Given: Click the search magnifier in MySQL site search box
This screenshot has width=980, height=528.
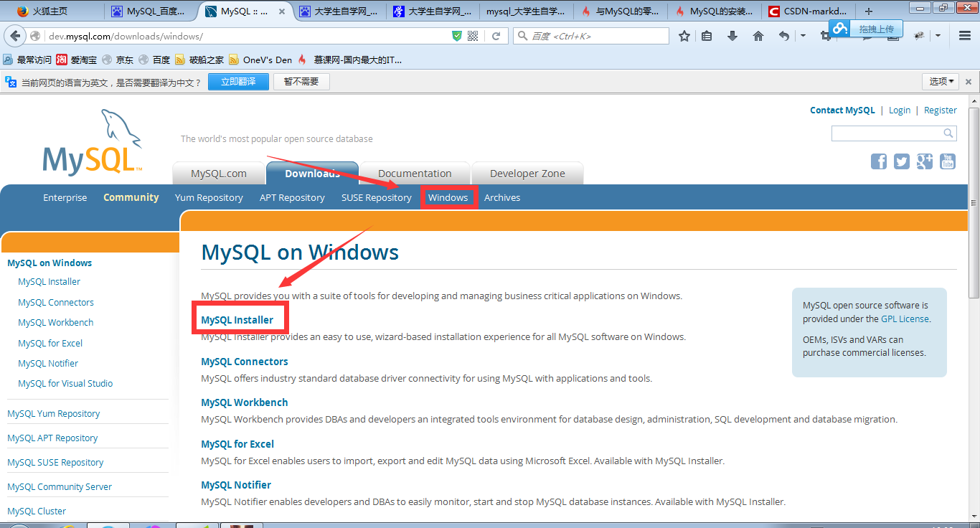Looking at the screenshot, I should pos(948,133).
